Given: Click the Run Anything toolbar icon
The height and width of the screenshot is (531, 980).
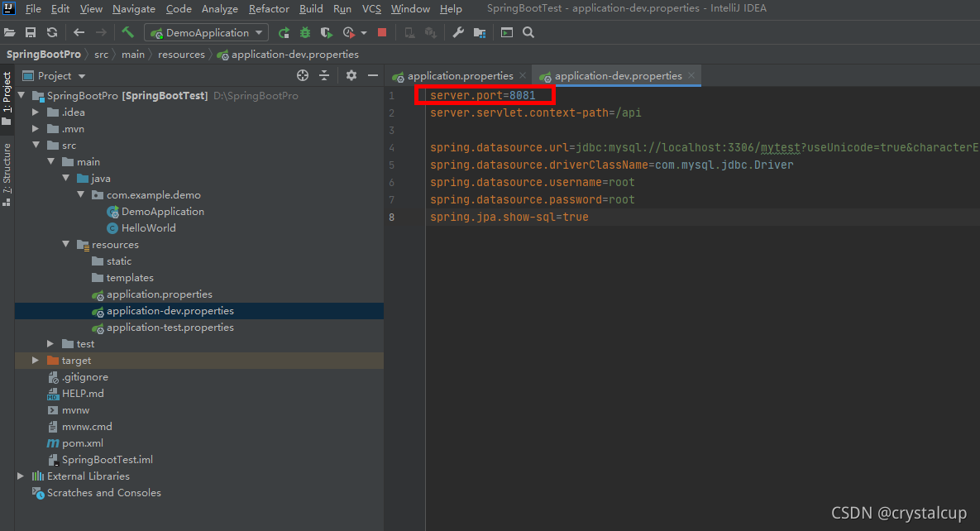Looking at the screenshot, I should 507,32.
